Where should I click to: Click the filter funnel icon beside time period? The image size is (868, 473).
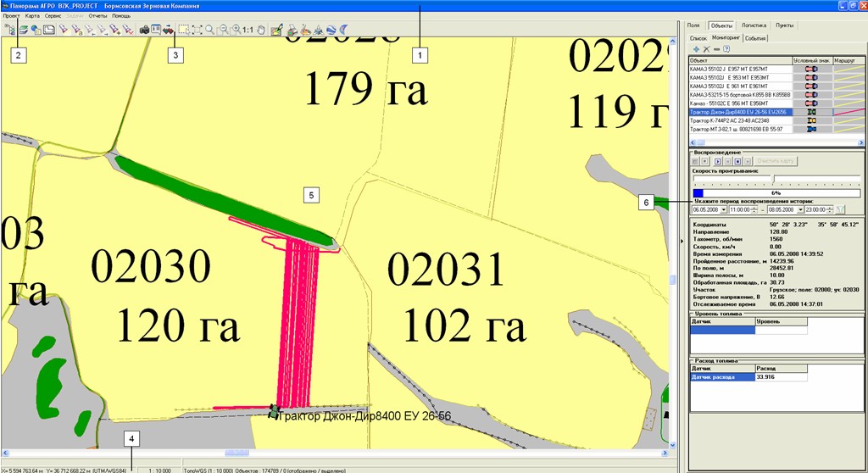pyautogui.click(x=841, y=209)
